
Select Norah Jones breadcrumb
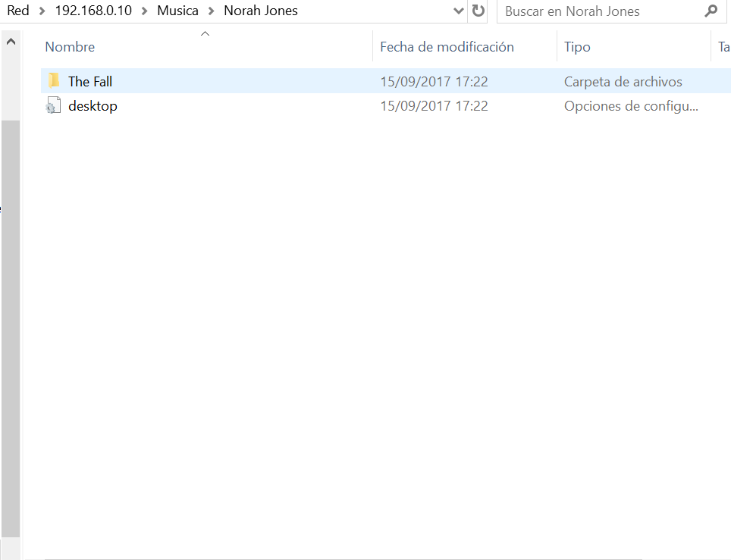tap(261, 11)
